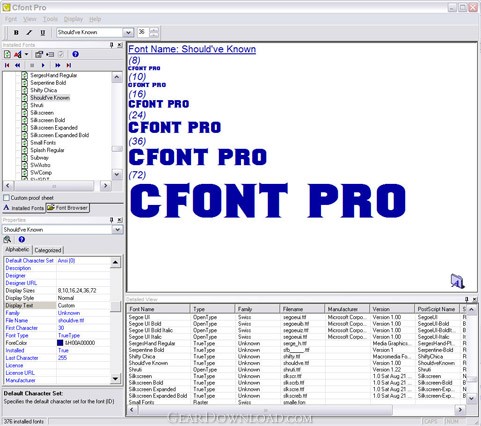This screenshot has height=426, width=481.
Task: Pin the Properties panel
Action: click(x=112, y=220)
